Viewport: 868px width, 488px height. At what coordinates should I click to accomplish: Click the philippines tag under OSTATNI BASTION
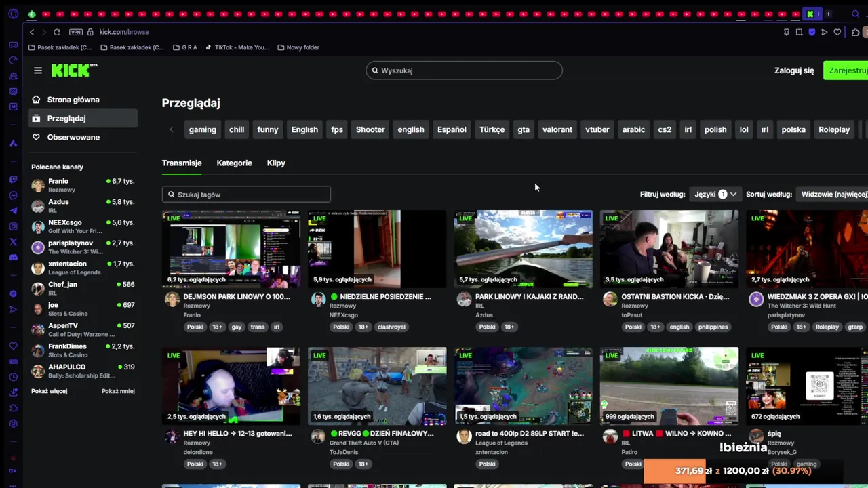713,327
